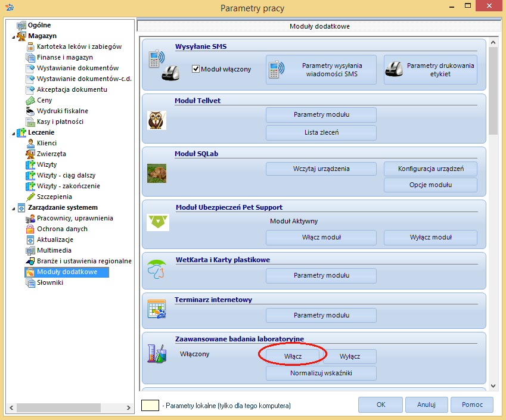
Task: Click the Anuluj button
Action: click(426, 405)
